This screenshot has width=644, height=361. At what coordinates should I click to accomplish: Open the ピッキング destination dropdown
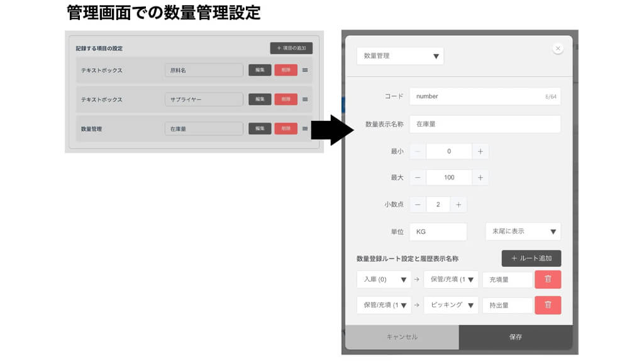[451, 305]
